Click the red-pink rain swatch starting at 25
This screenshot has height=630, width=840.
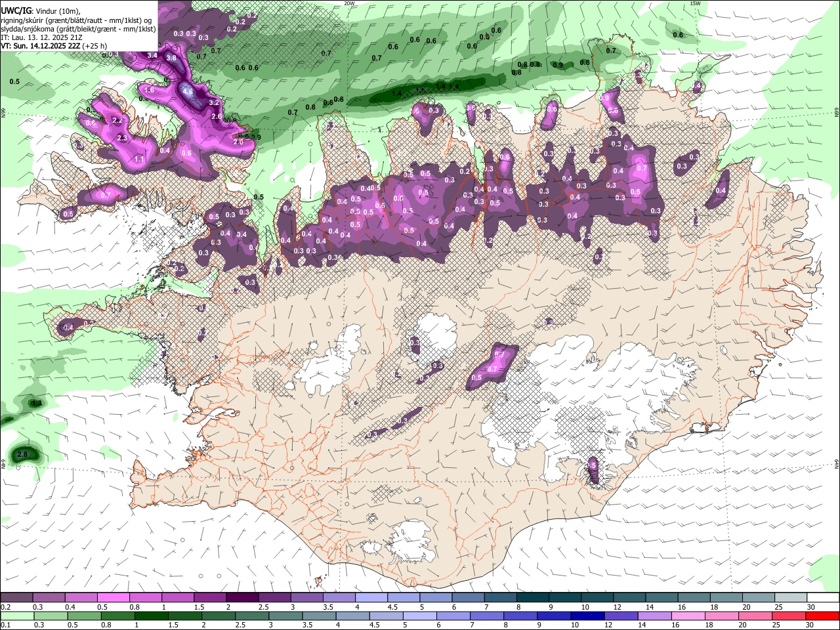point(789,616)
